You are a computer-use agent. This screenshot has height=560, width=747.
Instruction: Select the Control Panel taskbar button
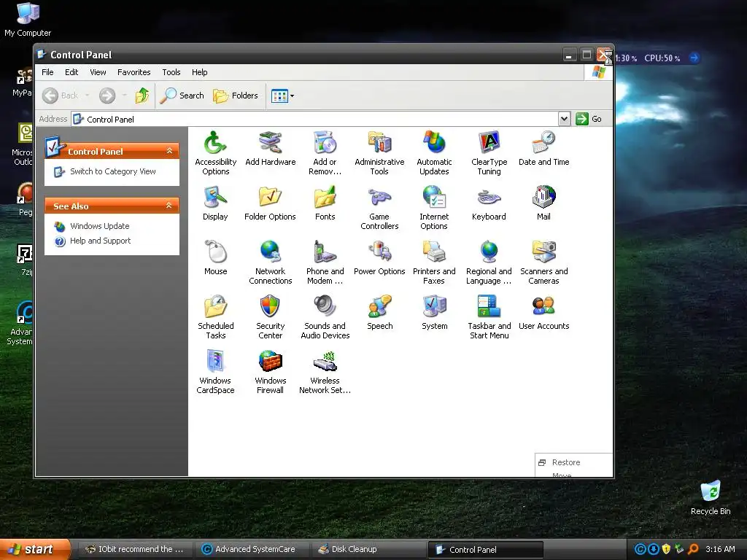[485, 550]
